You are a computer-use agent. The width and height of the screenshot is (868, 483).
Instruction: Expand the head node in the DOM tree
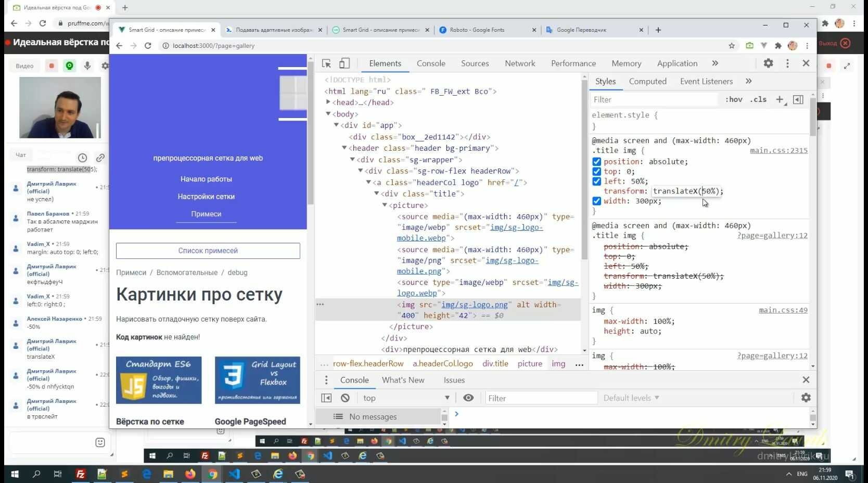pos(328,102)
